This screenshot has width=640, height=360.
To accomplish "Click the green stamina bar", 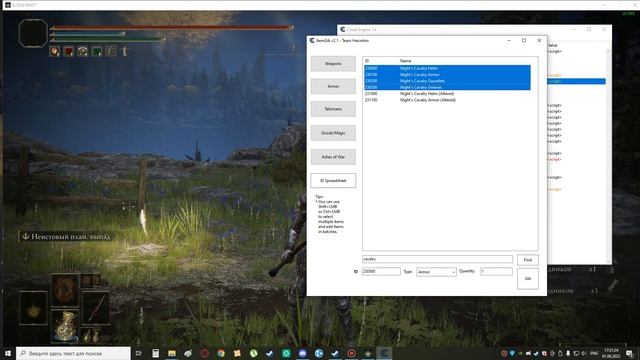I will pos(108,40).
